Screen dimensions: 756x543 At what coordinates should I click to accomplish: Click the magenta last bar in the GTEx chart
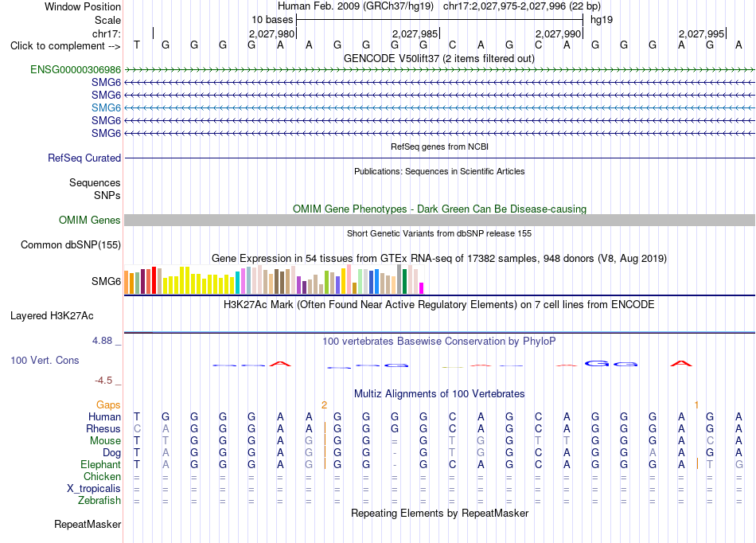pos(422,288)
